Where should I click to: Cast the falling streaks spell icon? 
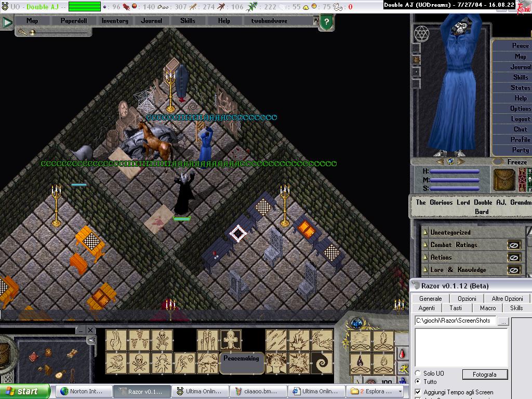tap(276, 340)
